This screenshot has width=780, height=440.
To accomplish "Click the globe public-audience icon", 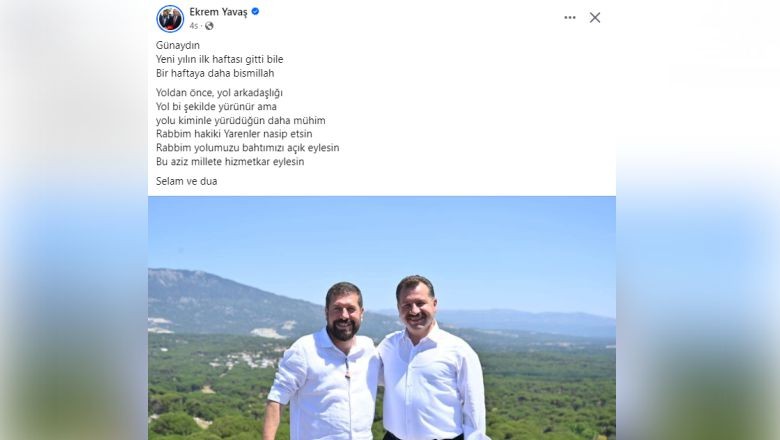I will [x=209, y=26].
